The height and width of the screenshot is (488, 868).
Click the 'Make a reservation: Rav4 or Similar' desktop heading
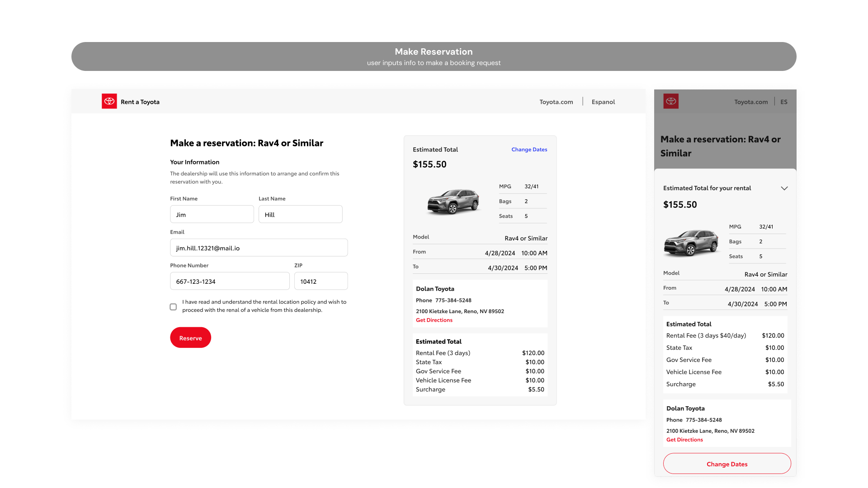(247, 143)
